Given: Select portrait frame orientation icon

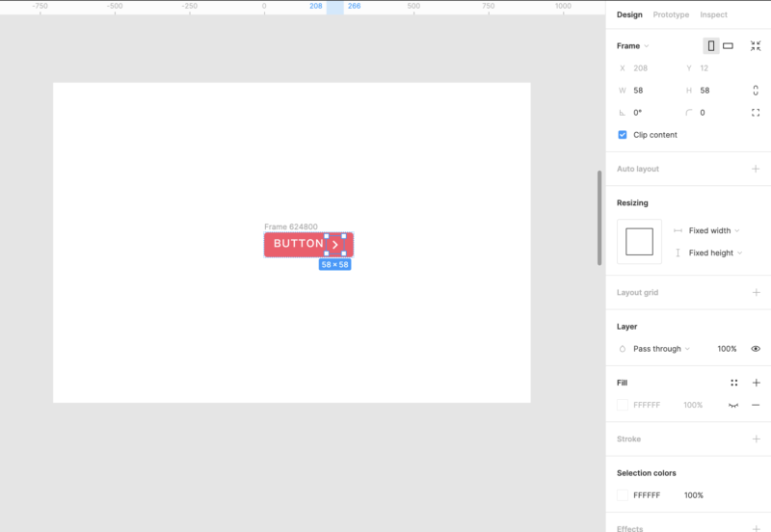Looking at the screenshot, I should pos(711,45).
